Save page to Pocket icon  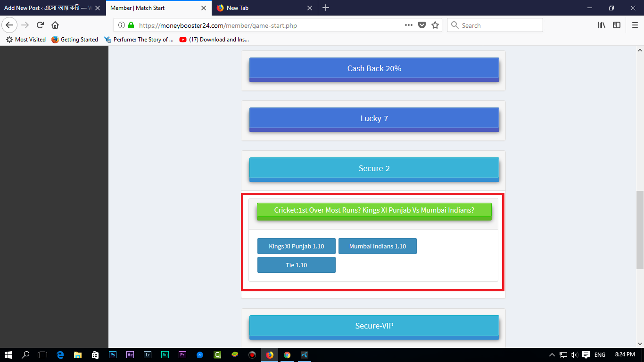pos(422,25)
